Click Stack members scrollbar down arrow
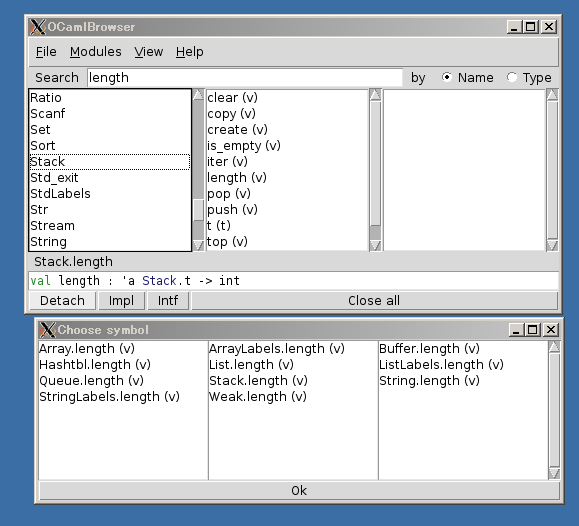 (x=375, y=245)
